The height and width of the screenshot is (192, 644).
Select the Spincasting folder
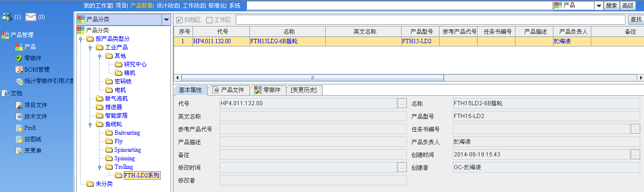pyautogui.click(x=128, y=150)
